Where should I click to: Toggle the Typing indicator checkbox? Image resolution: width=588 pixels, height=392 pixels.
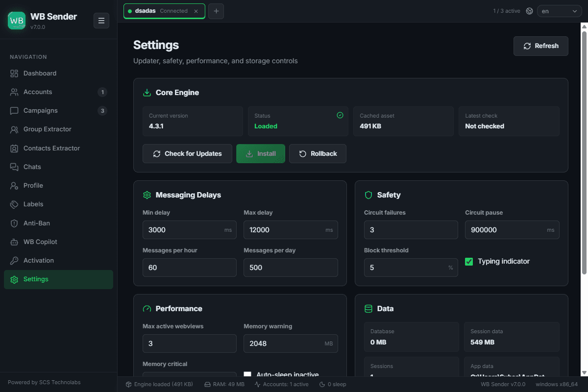tap(469, 262)
